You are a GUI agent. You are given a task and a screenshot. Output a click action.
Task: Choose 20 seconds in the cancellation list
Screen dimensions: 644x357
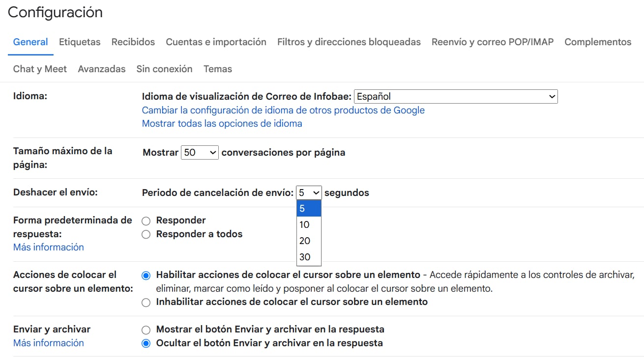click(309, 241)
